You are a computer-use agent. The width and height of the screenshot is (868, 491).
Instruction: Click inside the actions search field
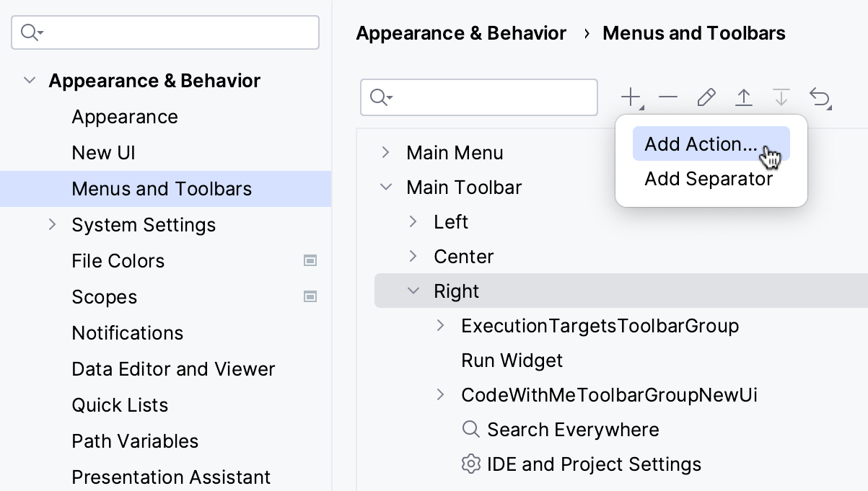point(478,97)
